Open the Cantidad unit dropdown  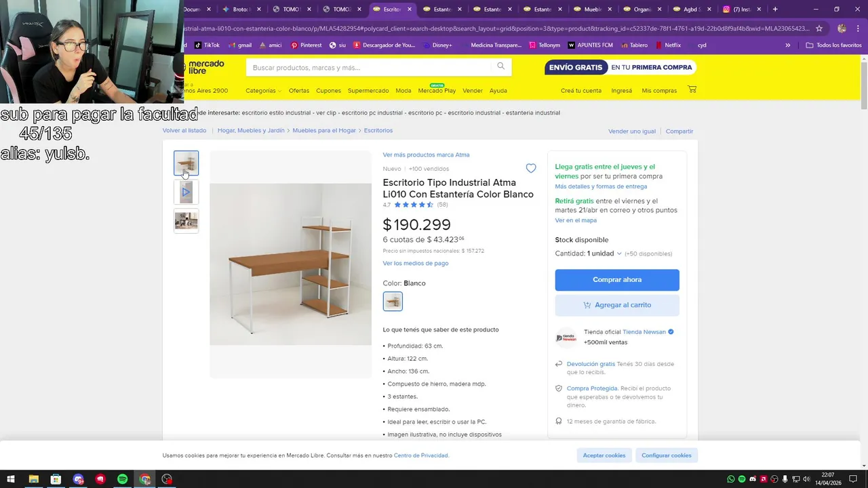(604, 253)
